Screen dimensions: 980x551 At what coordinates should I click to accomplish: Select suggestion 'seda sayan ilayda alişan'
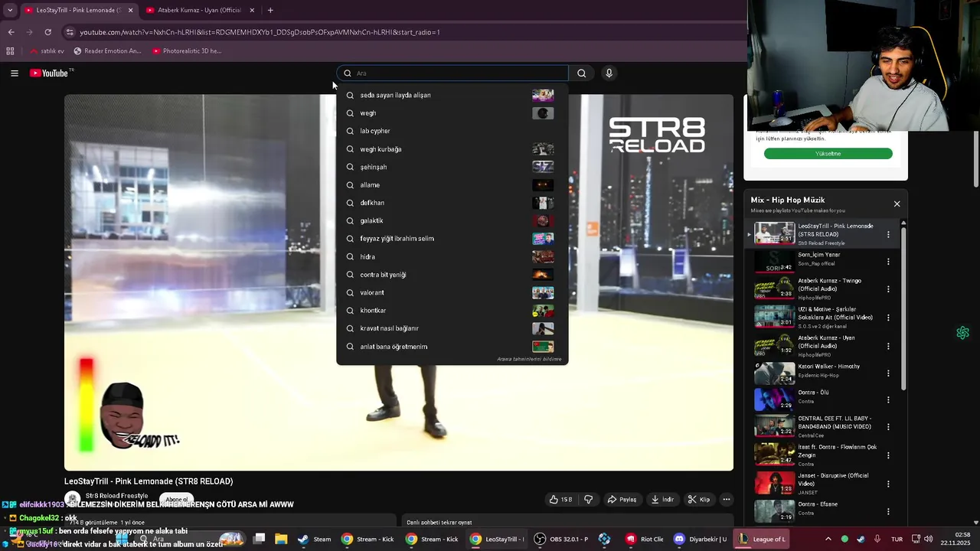pos(452,96)
